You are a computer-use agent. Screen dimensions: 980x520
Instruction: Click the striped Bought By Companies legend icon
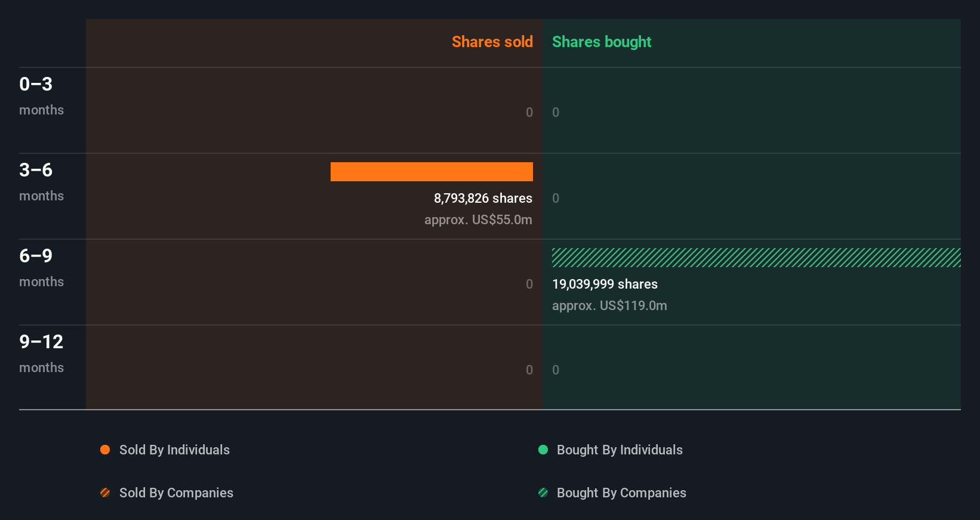(x=543, y=493)
